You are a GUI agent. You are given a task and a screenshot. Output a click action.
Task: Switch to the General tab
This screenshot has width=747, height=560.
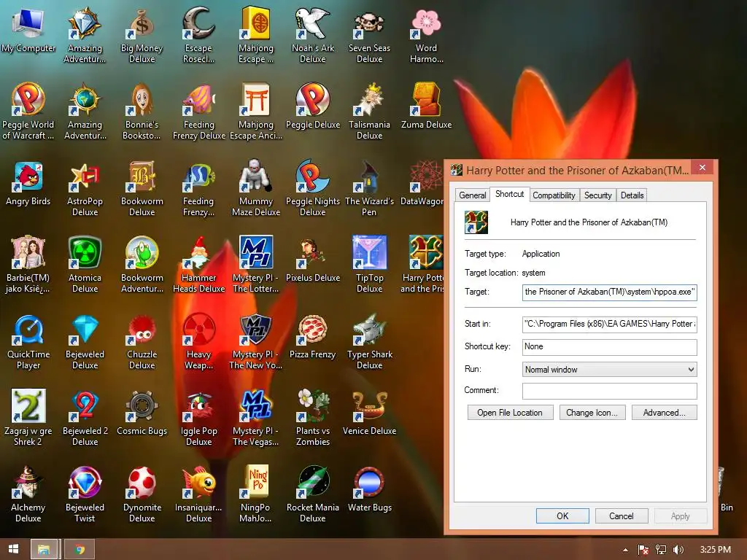[x=472, y=195]
